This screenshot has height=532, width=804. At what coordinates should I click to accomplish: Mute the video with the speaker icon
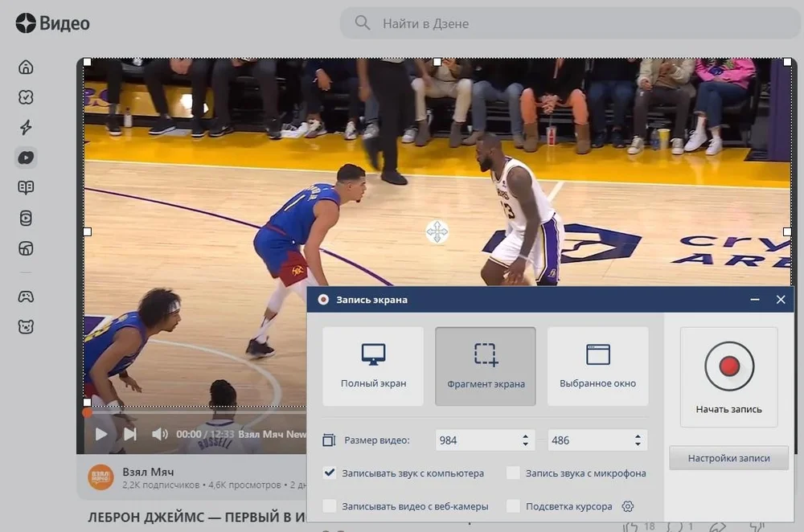coord(159,434)
